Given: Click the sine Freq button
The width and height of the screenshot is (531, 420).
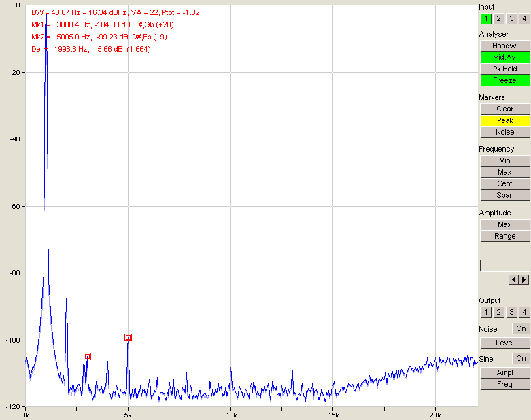Looking at the screenshot, I should pyautogui.click(x=505, y=384).
